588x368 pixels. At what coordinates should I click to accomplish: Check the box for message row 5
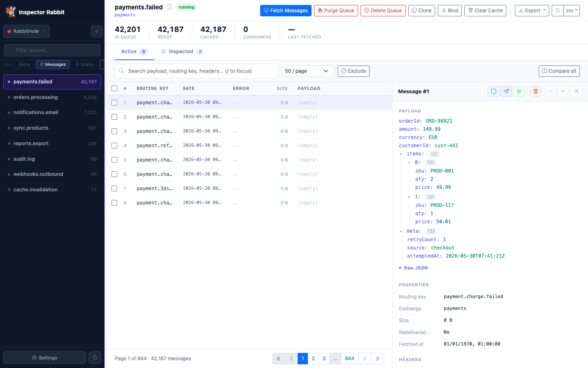(114, 160)
